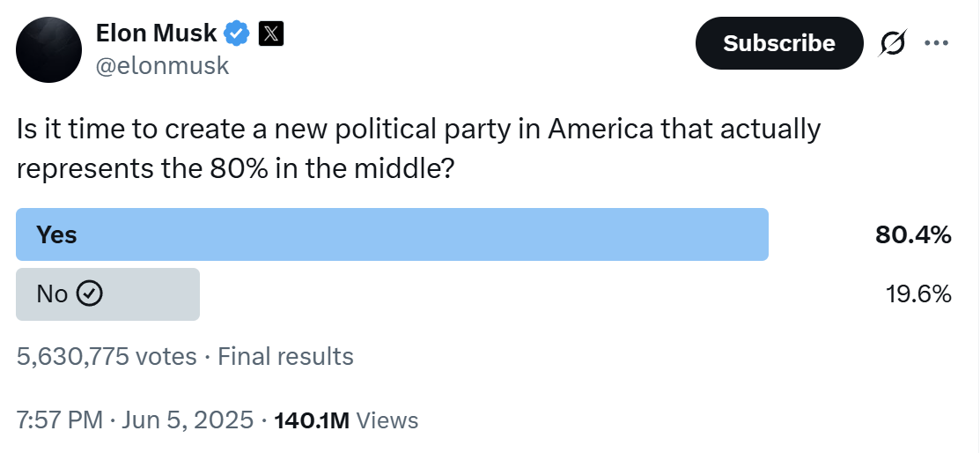Open the 7:57 PM timestamp link
The image size is (980, 453).
click(x=59, y=420)
